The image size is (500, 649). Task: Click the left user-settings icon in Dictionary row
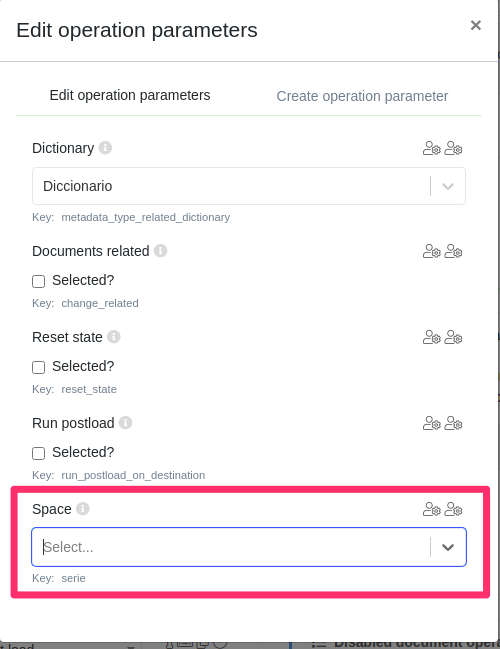click(x=432, y=148)
